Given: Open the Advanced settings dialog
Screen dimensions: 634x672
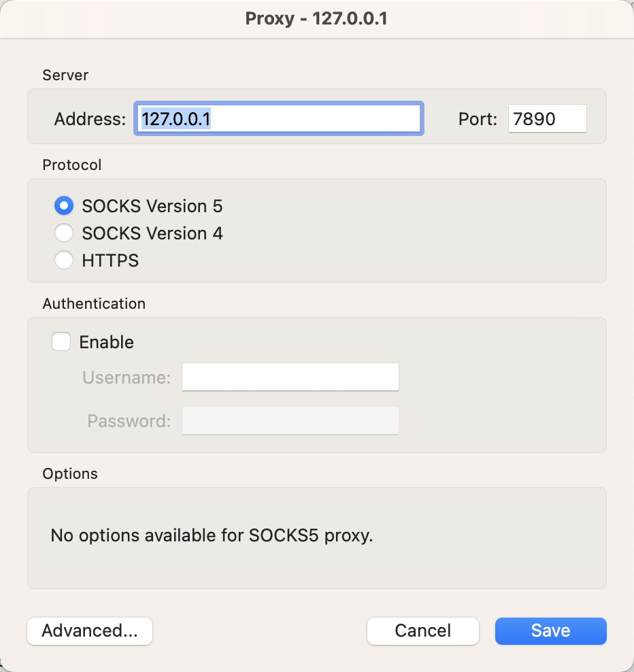Looking at the screenshot, I should [x=89, y=631].
